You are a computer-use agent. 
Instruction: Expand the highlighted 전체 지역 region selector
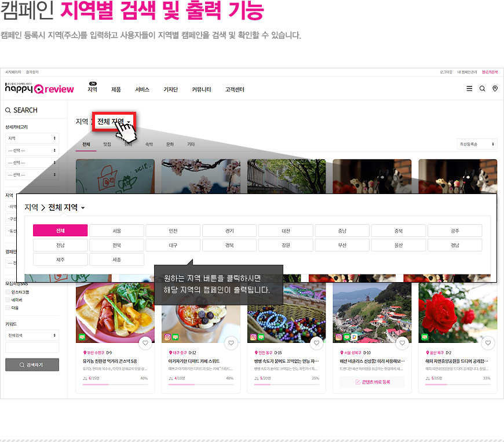tap(114, 122)
